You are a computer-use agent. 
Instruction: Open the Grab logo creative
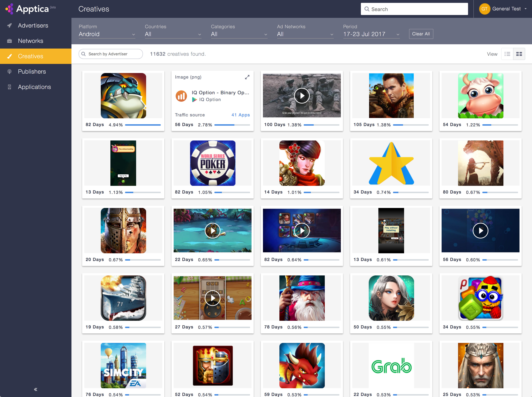coord(391,366)
